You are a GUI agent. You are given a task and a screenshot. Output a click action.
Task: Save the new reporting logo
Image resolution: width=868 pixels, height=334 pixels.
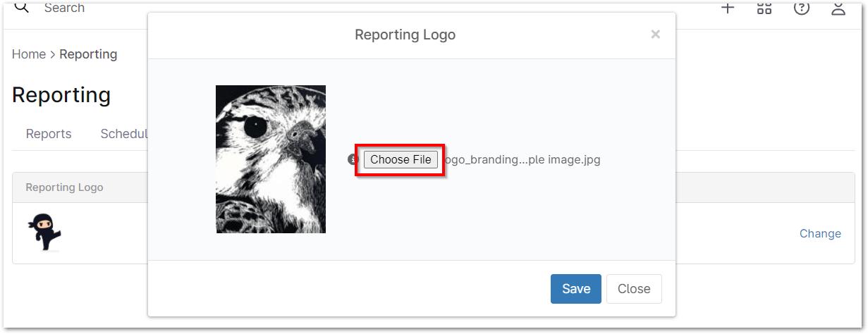point(575,289)
